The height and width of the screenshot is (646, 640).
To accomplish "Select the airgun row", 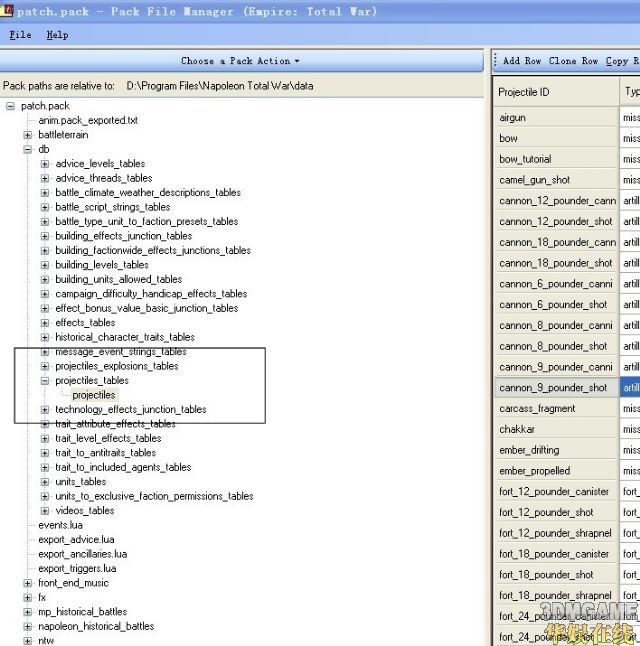I will [556, 118].
